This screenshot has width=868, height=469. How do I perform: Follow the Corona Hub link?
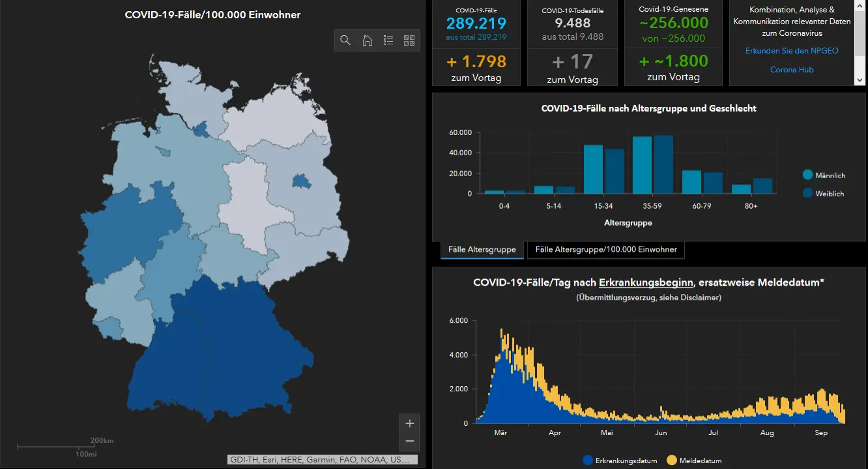point(792,70)
